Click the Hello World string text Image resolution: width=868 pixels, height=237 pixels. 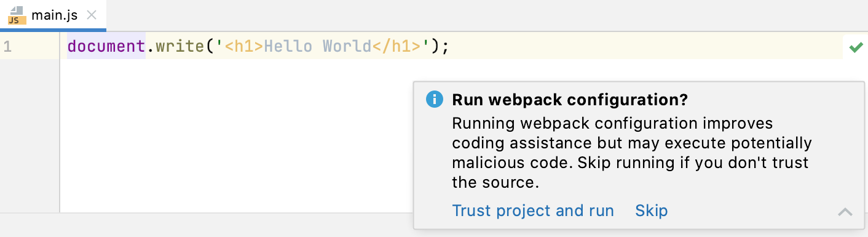point(318,47)
